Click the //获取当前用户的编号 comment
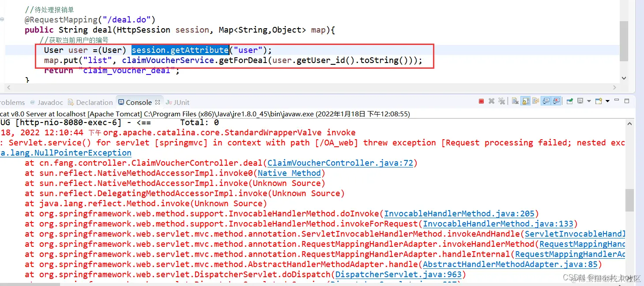The width and height of the screenshot is (644, 286). [74, 40]
